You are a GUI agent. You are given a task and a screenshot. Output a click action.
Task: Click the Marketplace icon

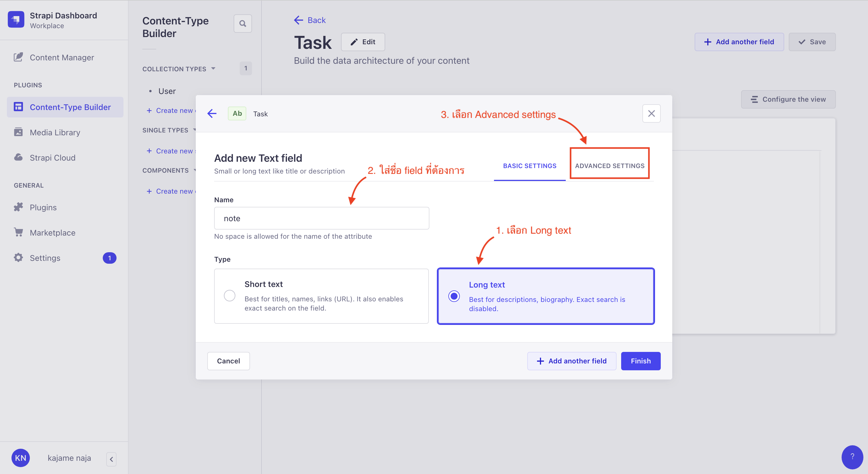click(x=18, y=232)
